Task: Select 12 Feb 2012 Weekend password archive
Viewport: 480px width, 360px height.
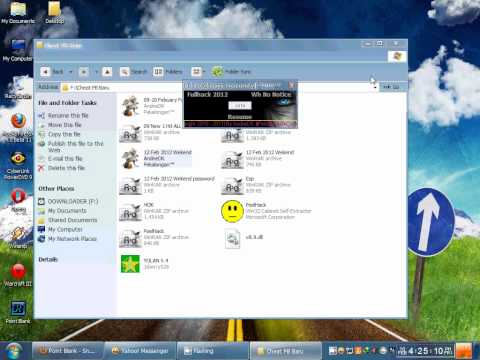Action: [x=167, y=185]
